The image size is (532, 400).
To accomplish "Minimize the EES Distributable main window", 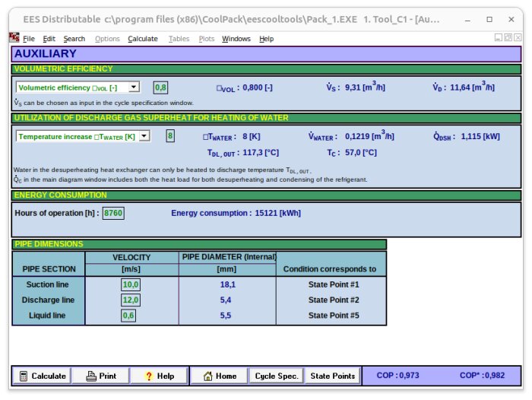I will tap(467, 20).
